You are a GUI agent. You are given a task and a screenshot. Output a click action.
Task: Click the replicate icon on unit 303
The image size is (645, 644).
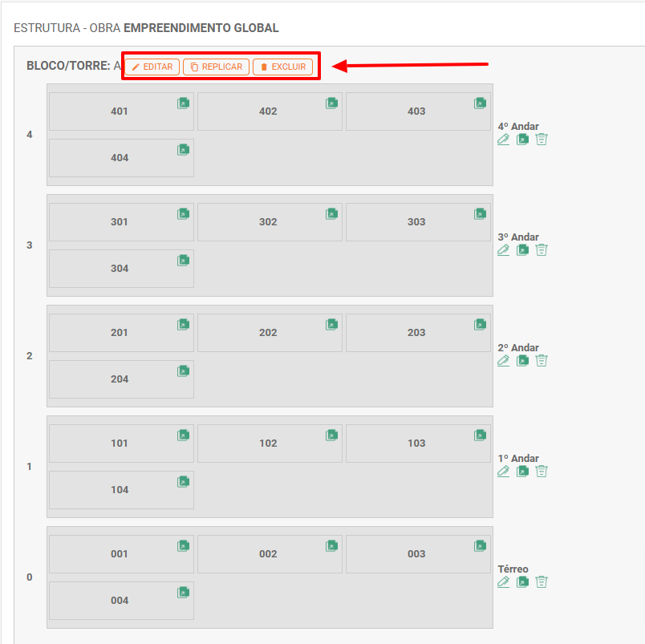coord(480,213)
